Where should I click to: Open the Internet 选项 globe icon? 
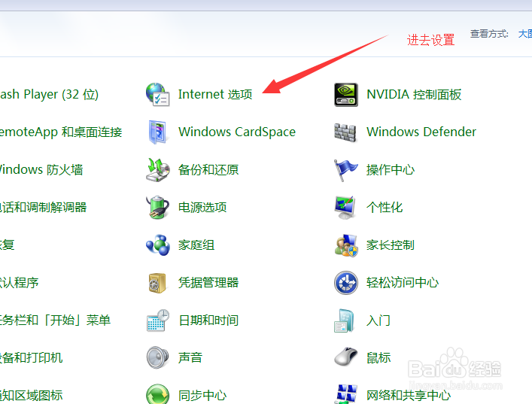pyautogui.click(x=158, y=94)
